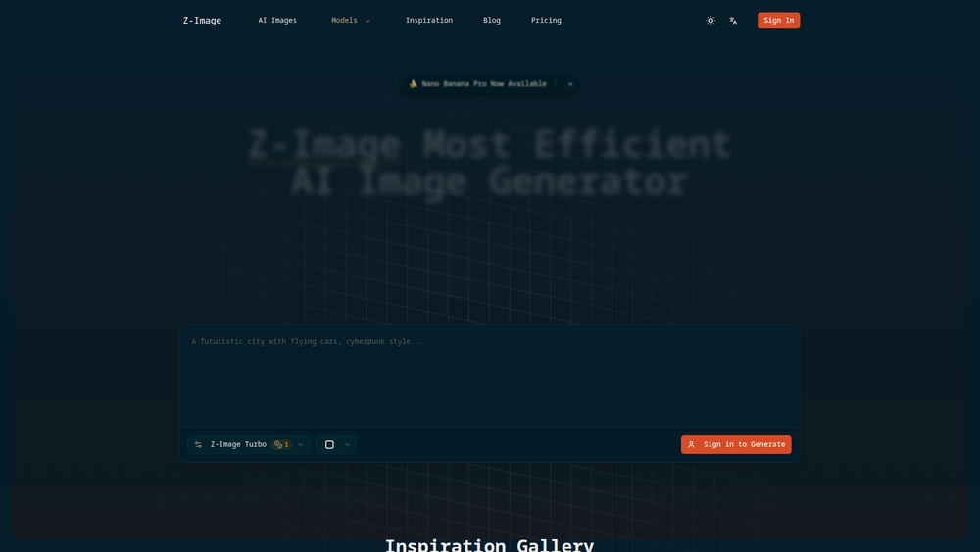Open the aspect ratio square dropdown
The image size is (980, 552).
pos(335,444)
